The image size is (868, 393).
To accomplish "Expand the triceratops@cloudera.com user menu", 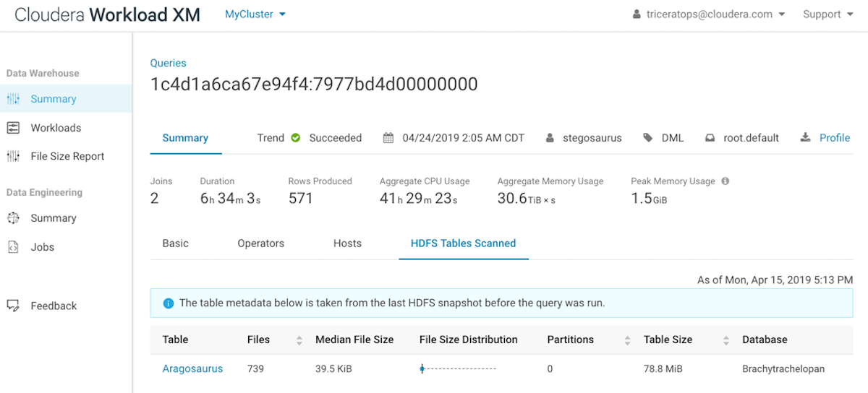I will 709,14.
